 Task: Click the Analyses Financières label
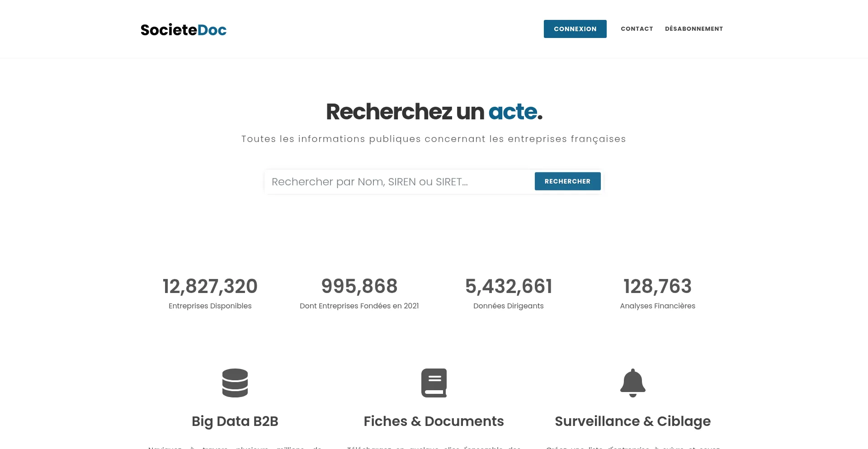click(x=657, y=306)
